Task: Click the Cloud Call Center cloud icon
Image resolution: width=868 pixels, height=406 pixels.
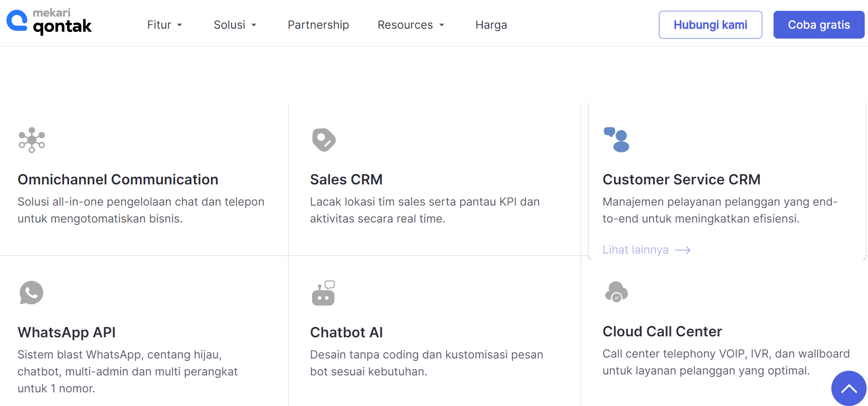Action: point(617,292)
